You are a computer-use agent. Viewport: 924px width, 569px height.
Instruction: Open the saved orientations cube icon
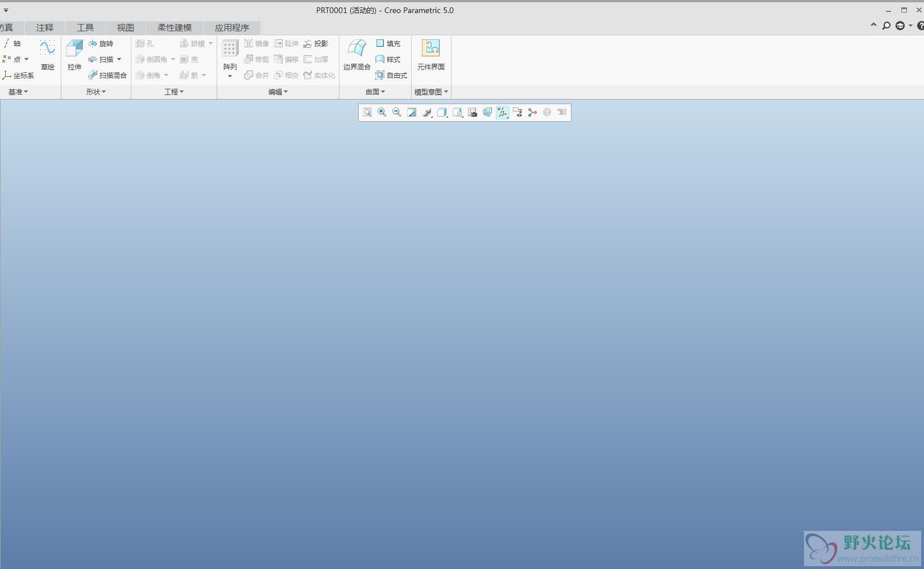442,112
